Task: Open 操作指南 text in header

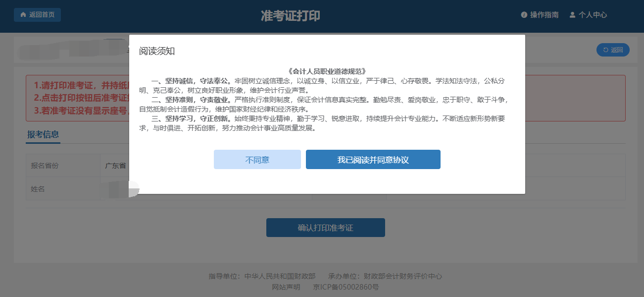Action: (544, 15)
